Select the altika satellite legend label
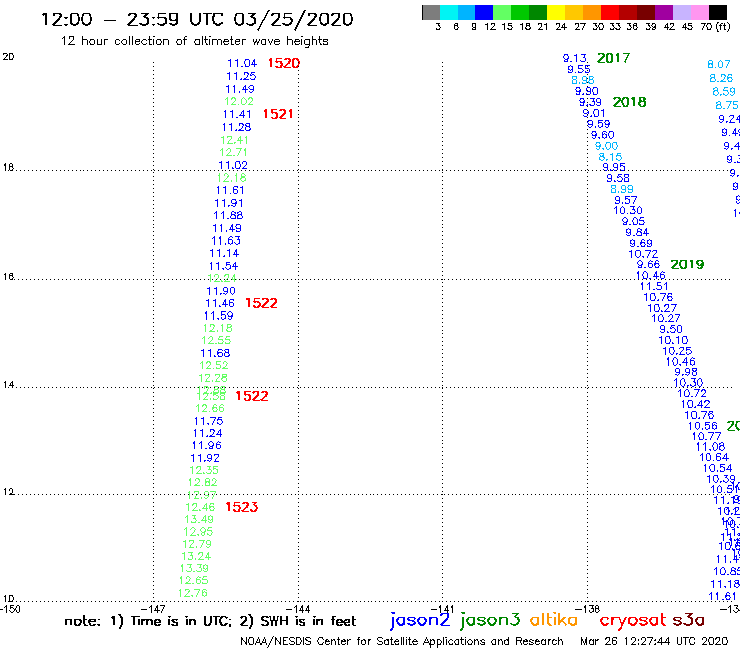The height and width of the screenshot is (650, 740). tap(553, 619)
